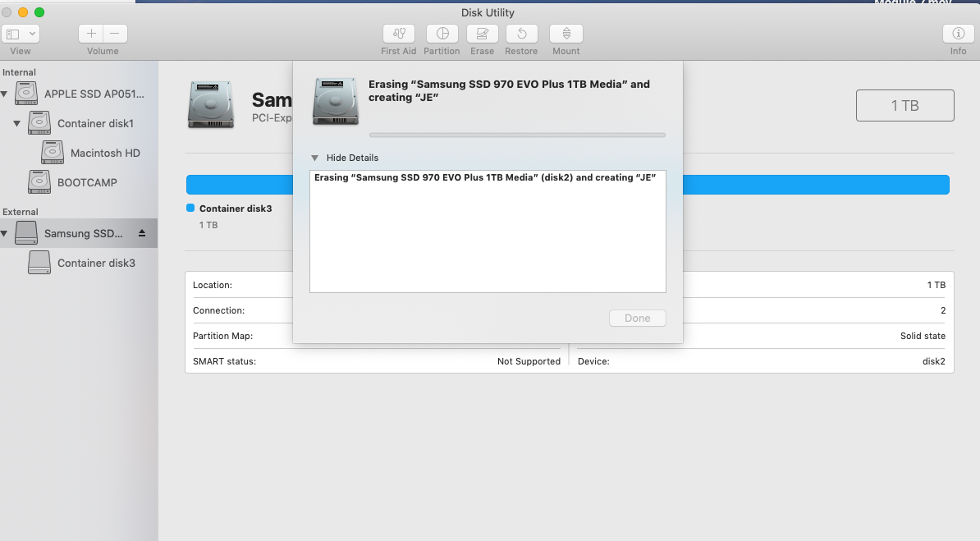Click the "SMART status:" label
Image resolution: width=980 pixels, height=541 pixels.
pyautogui.click(x=224, y=361)
